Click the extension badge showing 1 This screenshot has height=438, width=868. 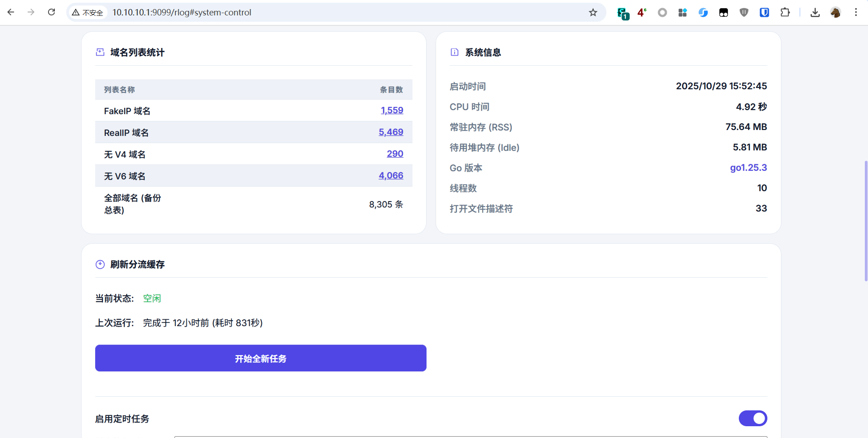tap(622, 13)
